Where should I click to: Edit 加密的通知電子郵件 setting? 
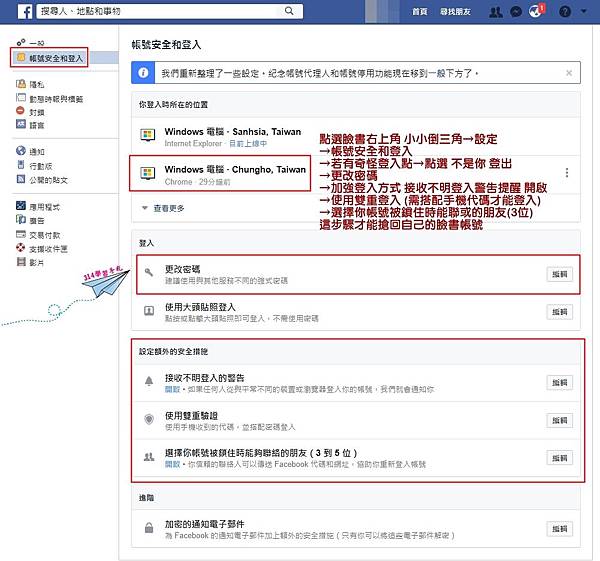[x=559, y=529]
